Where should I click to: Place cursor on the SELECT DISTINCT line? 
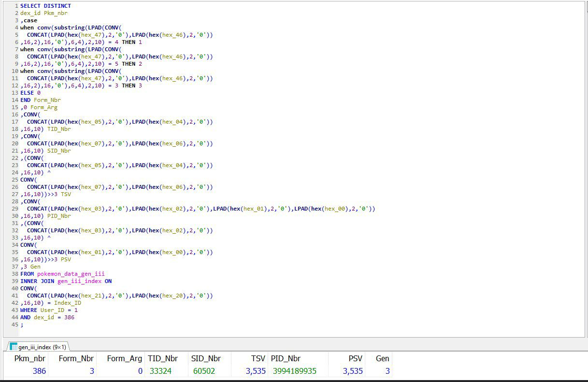click(x=45, y=6)
